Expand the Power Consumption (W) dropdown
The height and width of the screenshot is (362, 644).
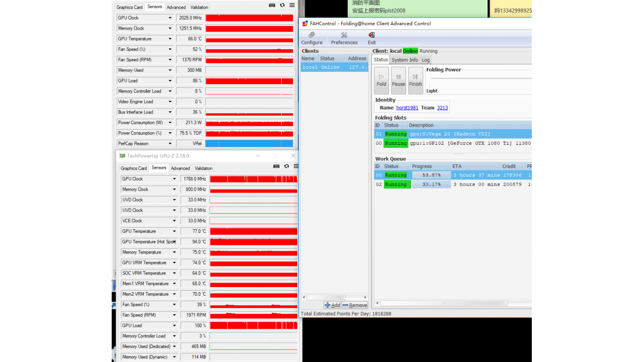pos(170,123)
